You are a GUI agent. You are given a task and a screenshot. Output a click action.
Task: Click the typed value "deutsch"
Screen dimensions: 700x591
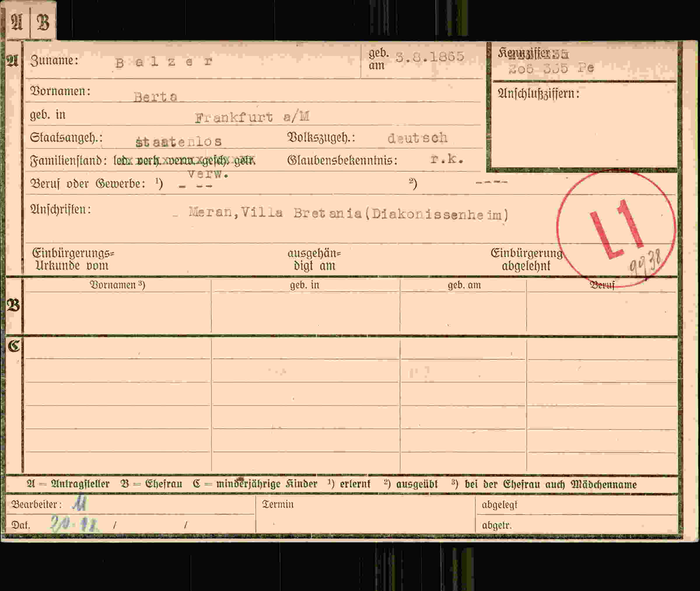pos(417,138)
